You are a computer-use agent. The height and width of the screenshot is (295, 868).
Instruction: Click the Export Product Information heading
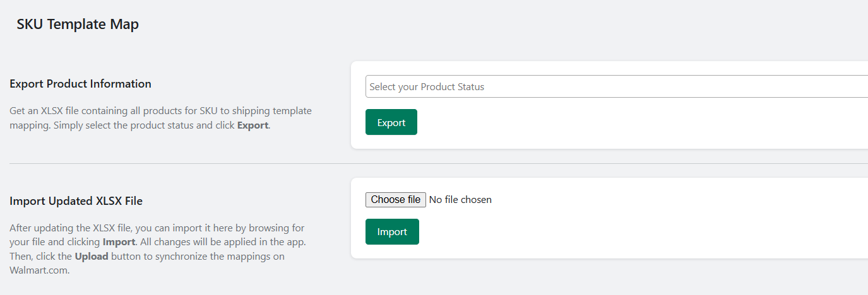(x=81, y=84)
